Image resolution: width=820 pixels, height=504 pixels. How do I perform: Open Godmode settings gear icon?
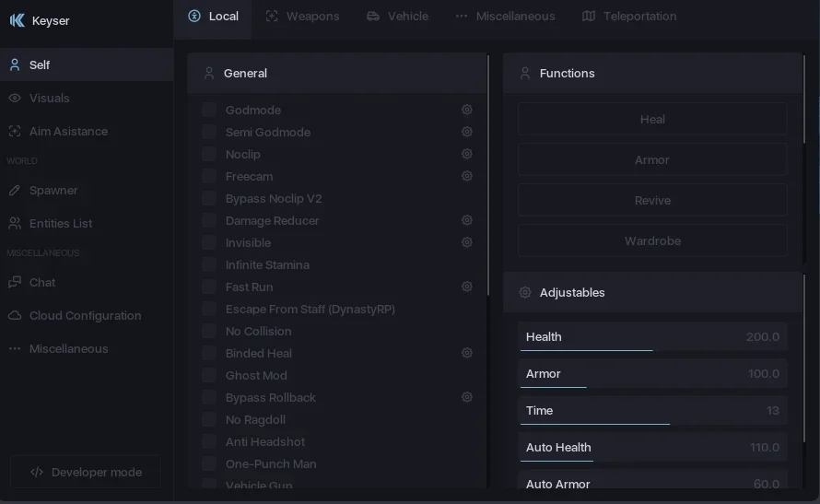[x=467, y=110]
